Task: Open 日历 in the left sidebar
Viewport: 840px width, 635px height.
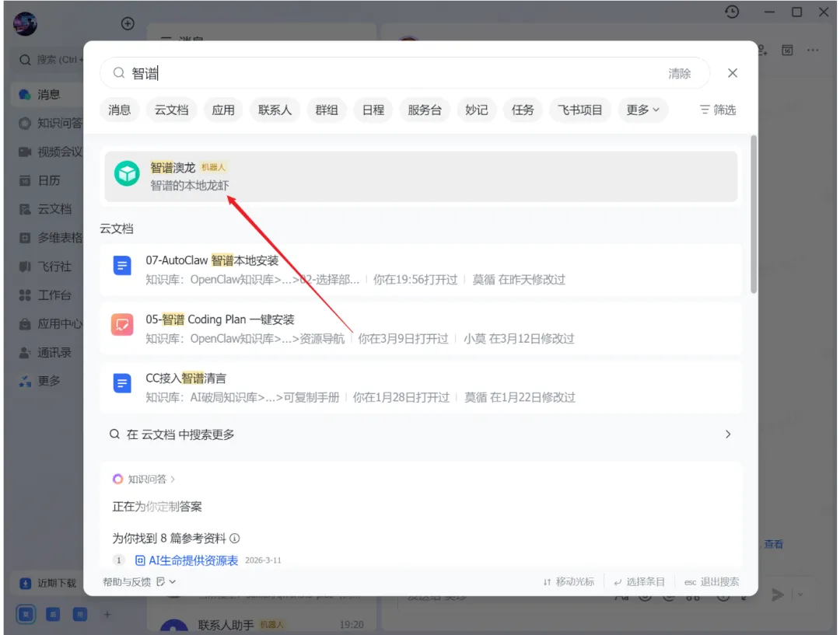Action: click(47, 180)
